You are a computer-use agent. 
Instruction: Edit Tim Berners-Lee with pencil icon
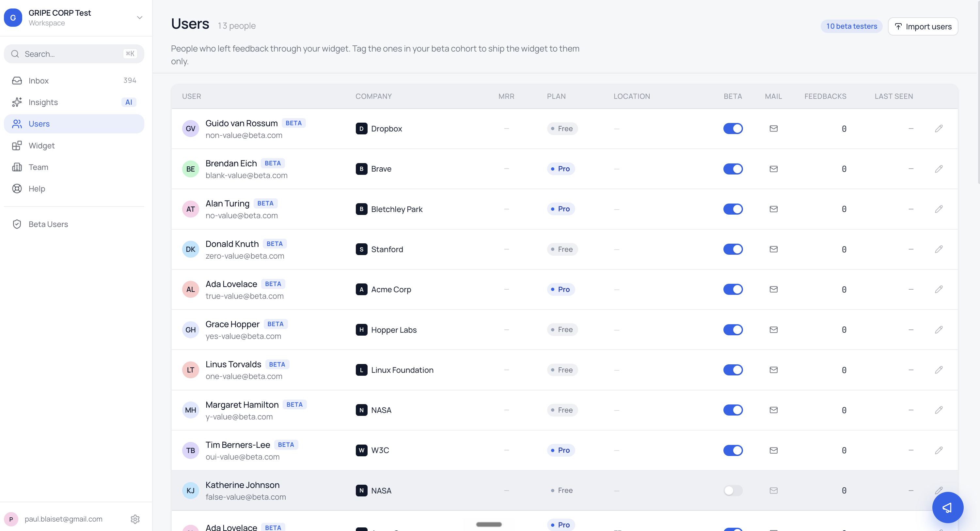pyautogui.click(x=939, y=450)
